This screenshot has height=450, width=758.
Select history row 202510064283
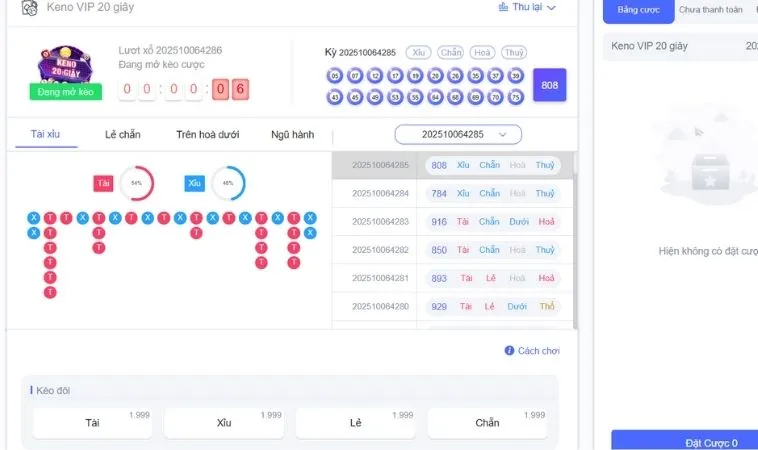[x=452, y=221]
